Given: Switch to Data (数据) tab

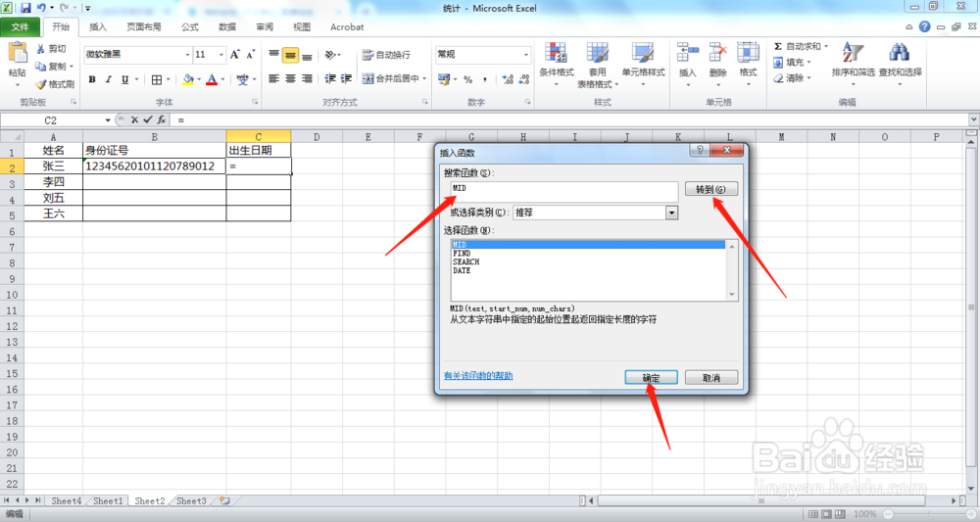Looking at the screenshot, I should [x=227, y=26].
